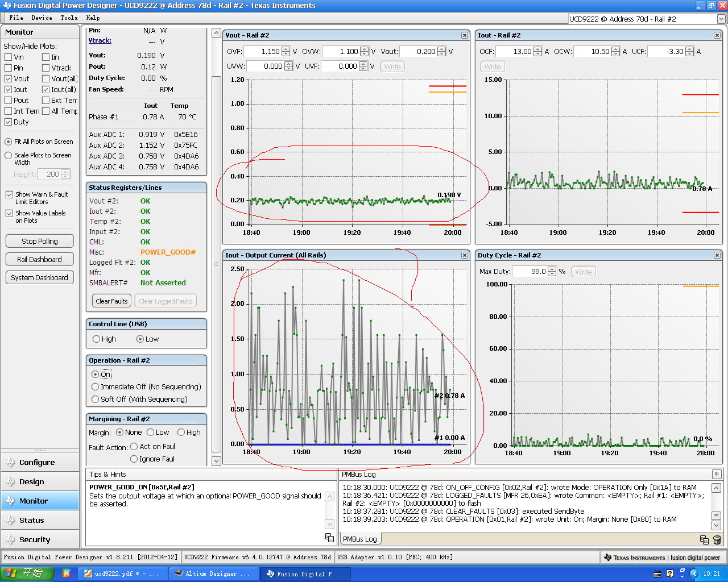
Task: Open the Status section icon
Action: pyautogui.click(x=10, y=520)
